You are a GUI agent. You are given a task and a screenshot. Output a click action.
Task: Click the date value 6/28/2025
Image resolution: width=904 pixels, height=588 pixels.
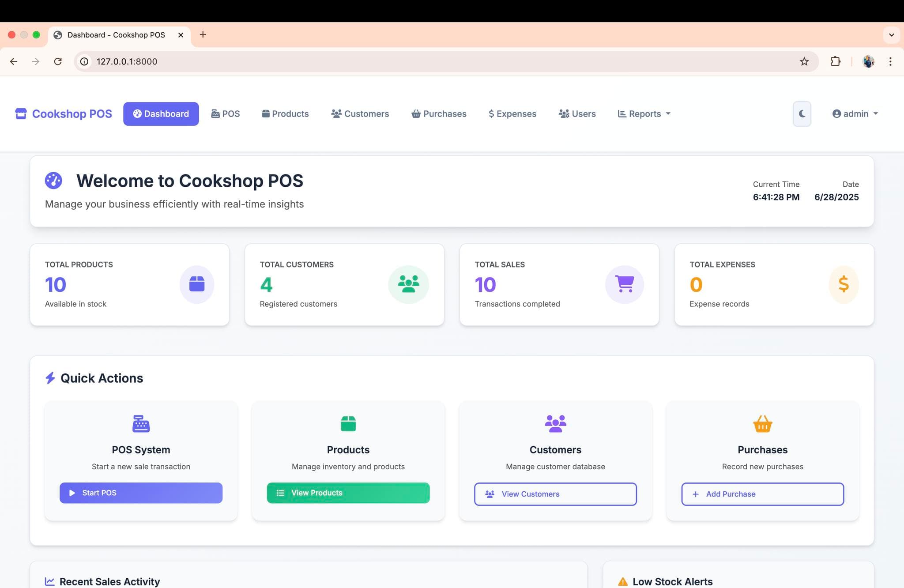point(836,197)
